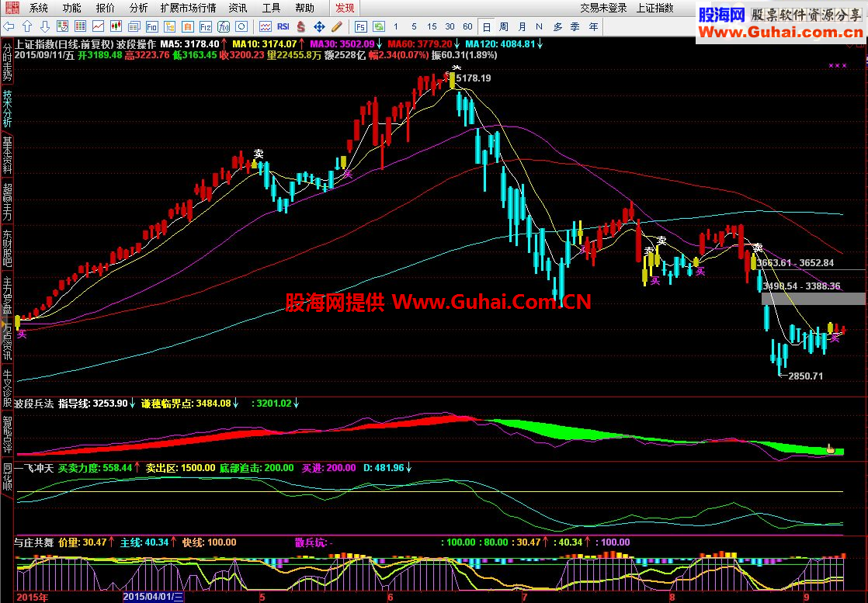Viewport: 868px width, 603px height.
Task: Select the 多 multi-period view
Action: [557, 26]
